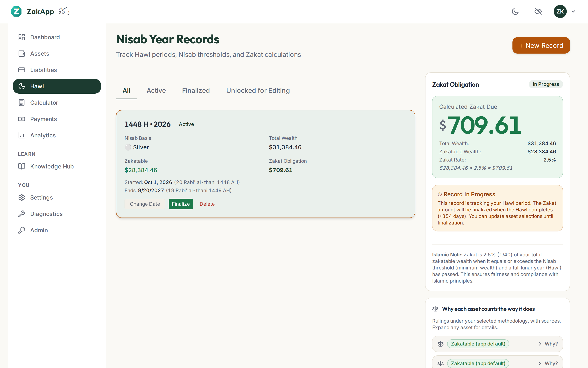Expand the user menu chevron

574,11
